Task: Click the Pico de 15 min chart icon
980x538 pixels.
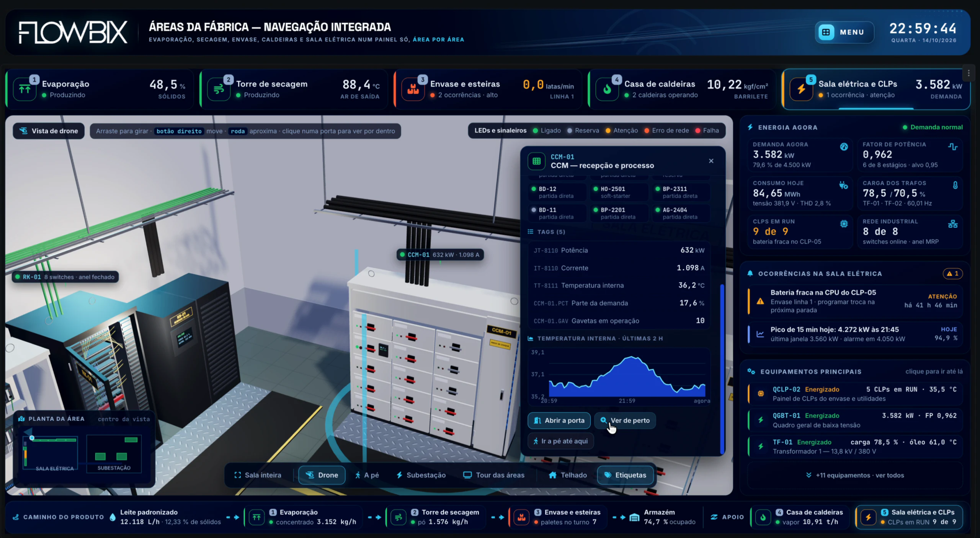Action: pos(760,334)
